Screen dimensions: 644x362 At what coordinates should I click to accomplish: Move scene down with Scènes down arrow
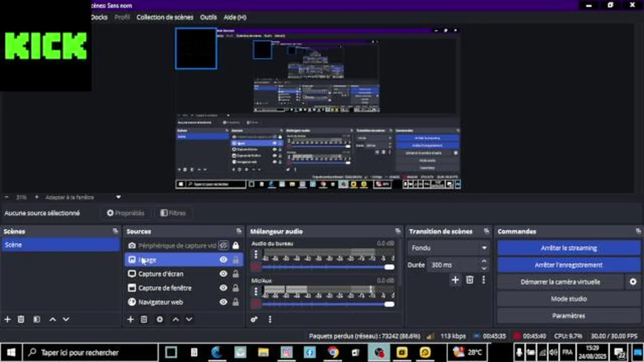[x=66, y=319]
